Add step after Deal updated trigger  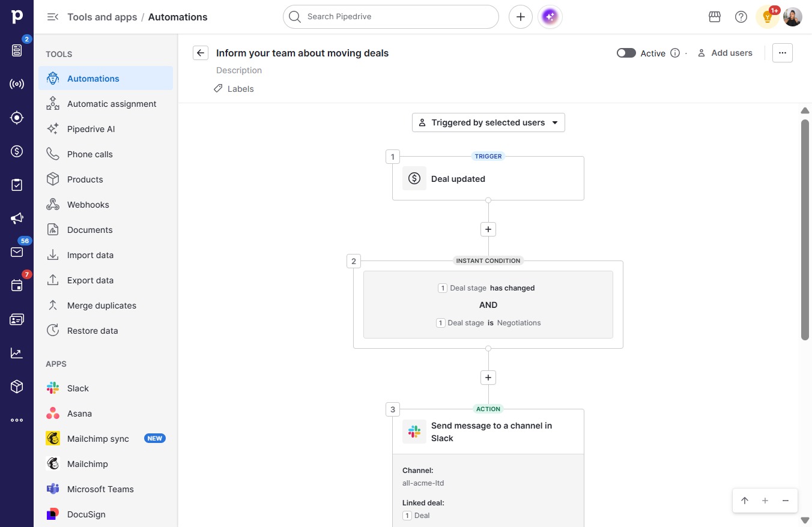[488, 229]
